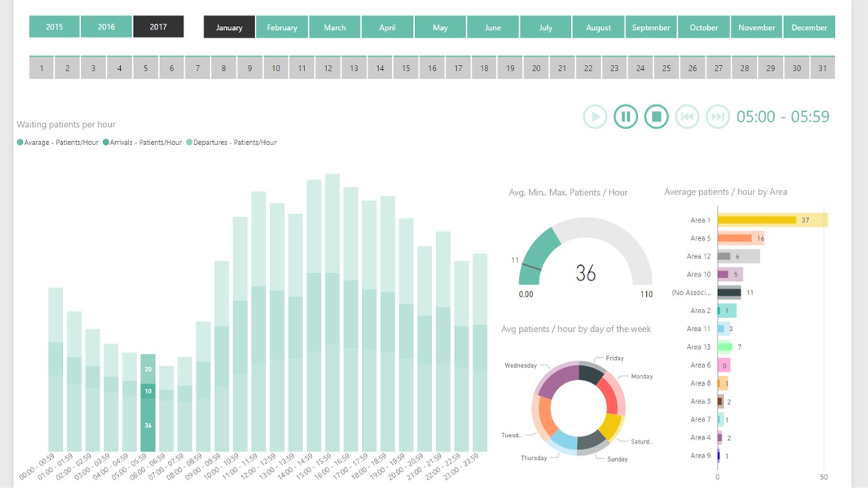Select Area 10 bar
The width and height of the screenshot is (868, 488).
(x=730, y=274)
